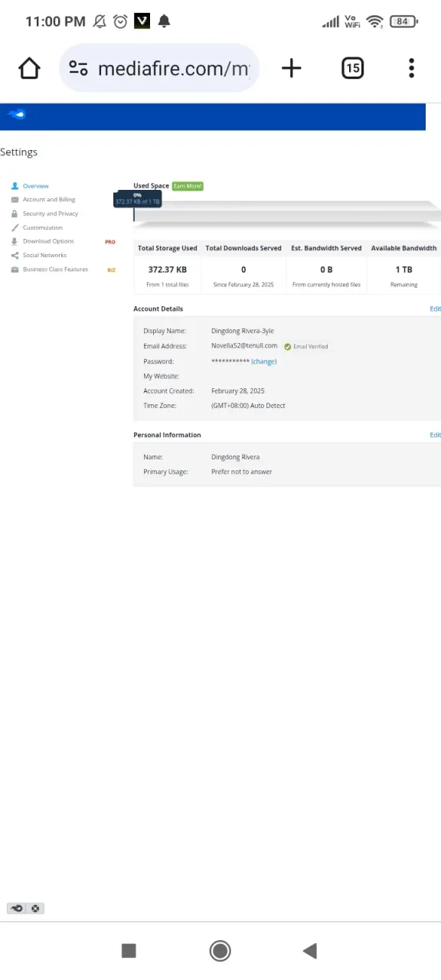Click the Since February 28, 2025 caption

pyautogui.click(x=243, y=285)
